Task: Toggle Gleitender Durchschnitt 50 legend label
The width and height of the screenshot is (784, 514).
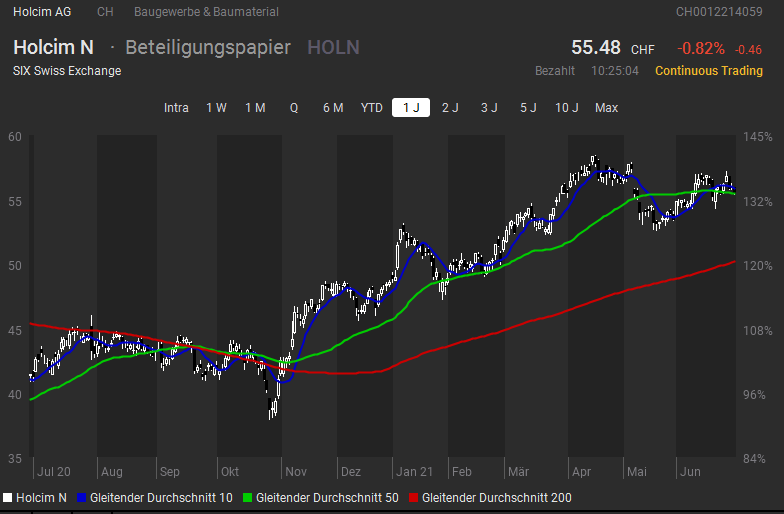Action: tap(327, 498)
